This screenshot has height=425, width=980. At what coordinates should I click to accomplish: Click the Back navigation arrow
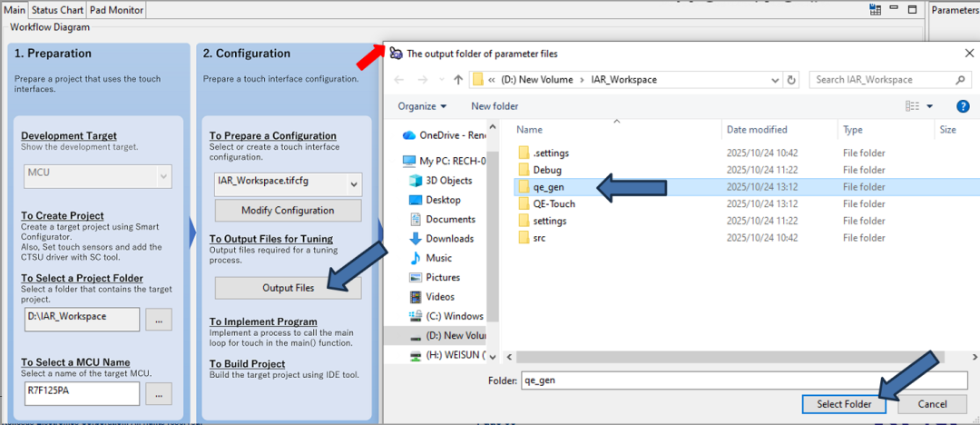pyautogui.click(x=398, y=80)
